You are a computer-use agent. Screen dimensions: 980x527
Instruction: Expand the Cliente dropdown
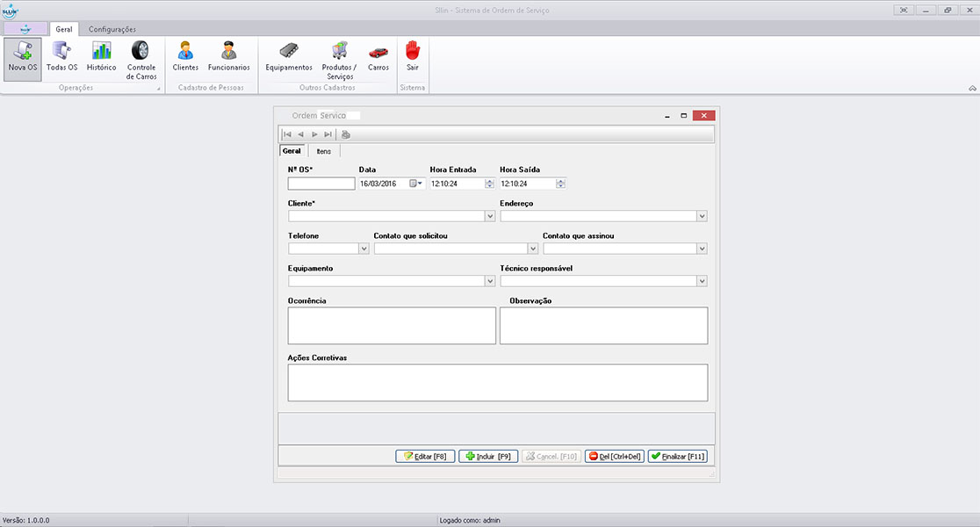(490, 216)
